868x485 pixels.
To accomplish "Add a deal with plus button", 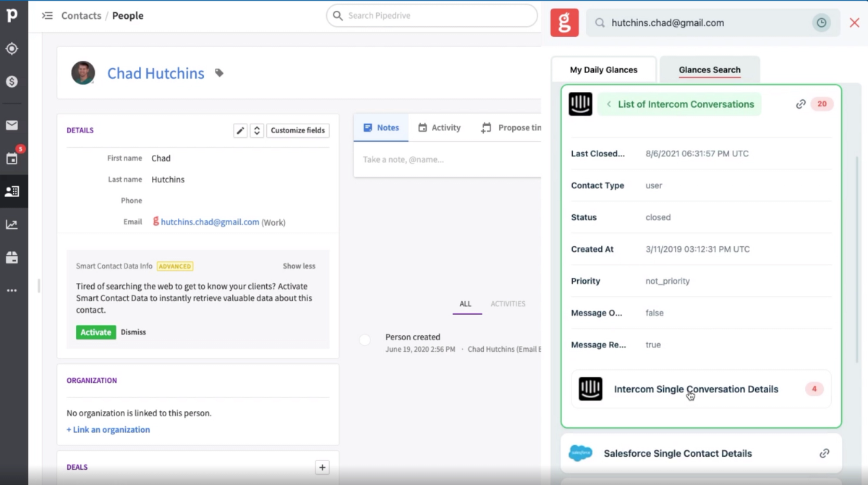I will coord(323,468).
